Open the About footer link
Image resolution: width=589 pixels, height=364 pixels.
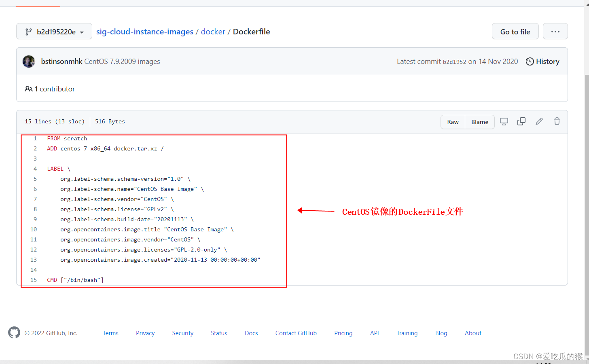[x=473, y=333]
